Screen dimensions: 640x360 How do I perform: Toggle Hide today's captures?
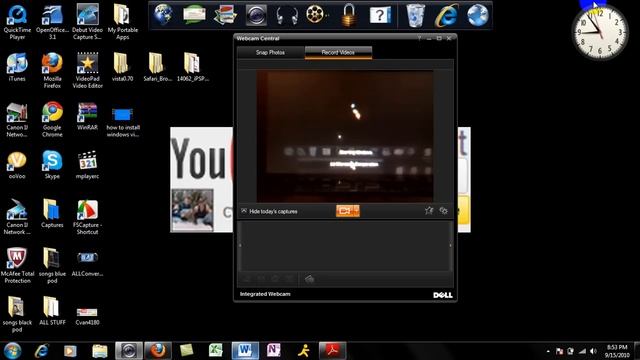[x=269, y=211]
